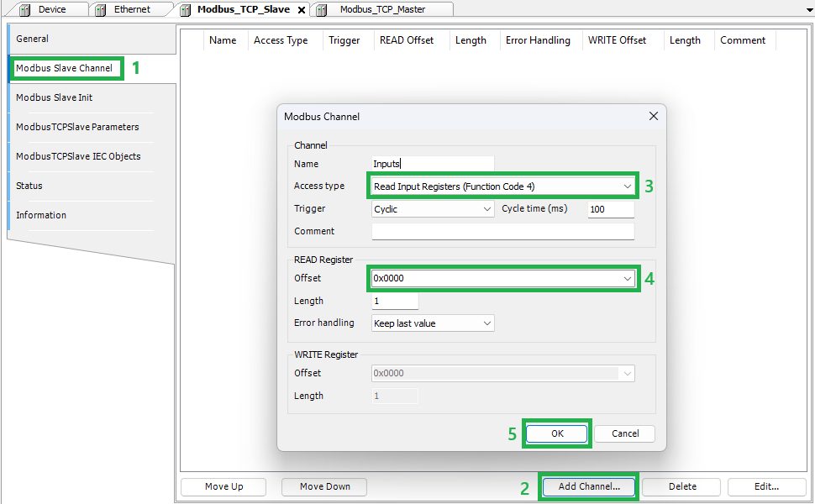Click the Move Down button
815x504 pixels.
324,486
